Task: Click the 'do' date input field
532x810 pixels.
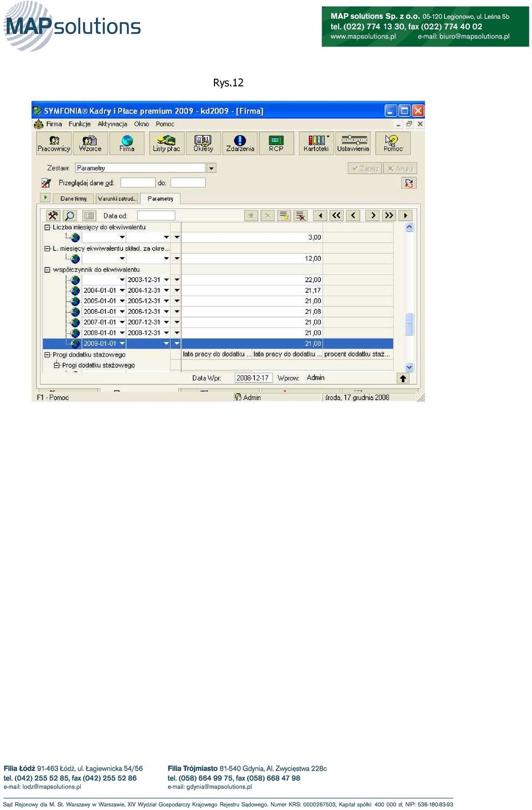Action: (188, 182)
